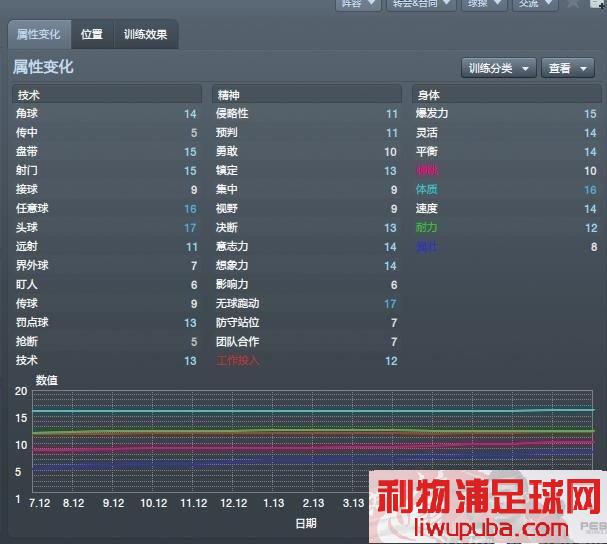Open the 训练效果 tab
Viewport: 607px width, 544px height.
(146, 34)
